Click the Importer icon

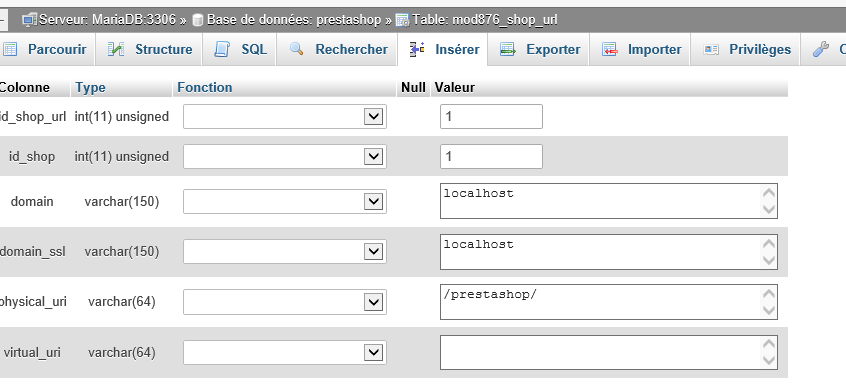[610, 50]
